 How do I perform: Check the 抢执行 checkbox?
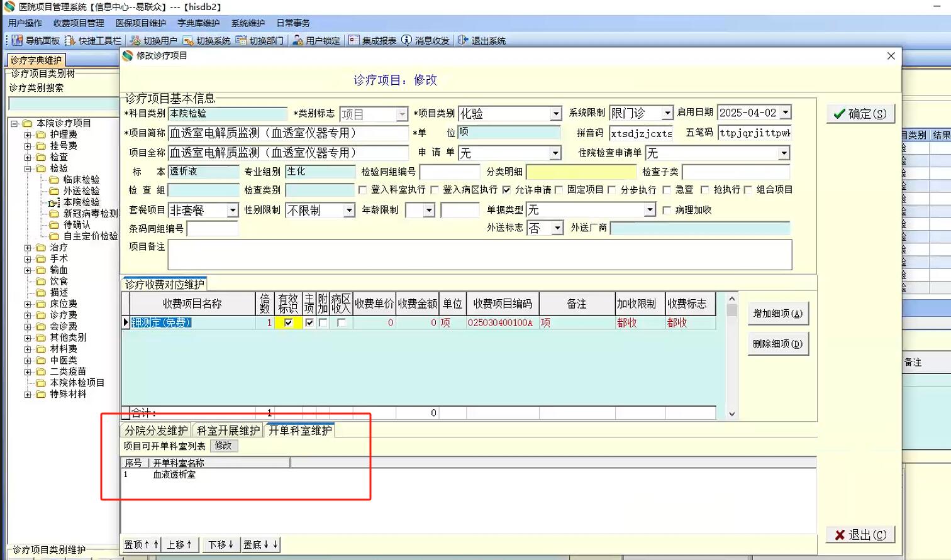pos(704,190)
